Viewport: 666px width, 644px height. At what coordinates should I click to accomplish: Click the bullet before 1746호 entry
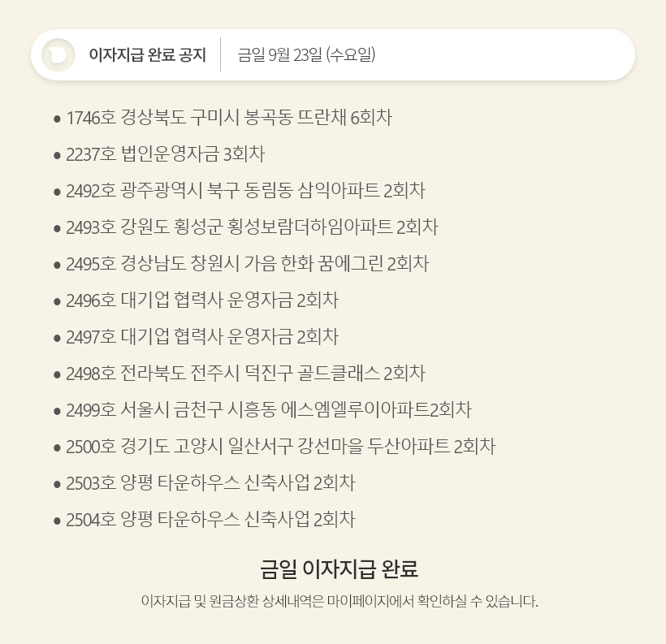click(x=58, y=119)
